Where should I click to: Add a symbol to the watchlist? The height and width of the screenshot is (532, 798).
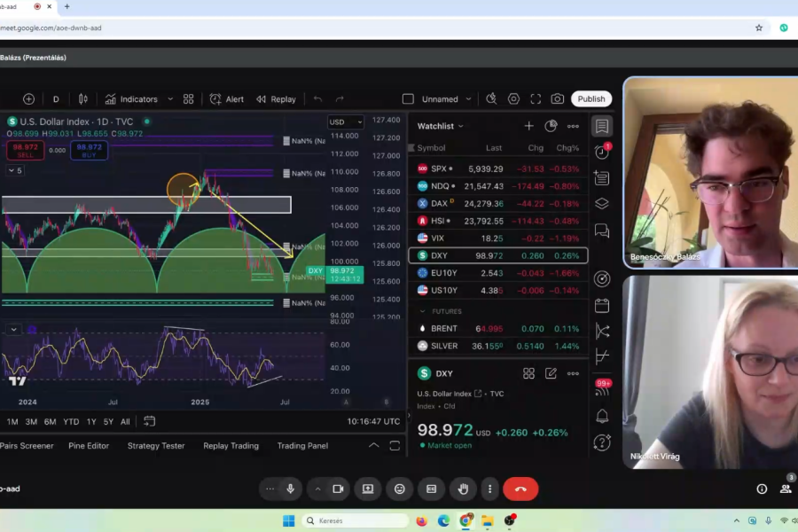point(528,126)
